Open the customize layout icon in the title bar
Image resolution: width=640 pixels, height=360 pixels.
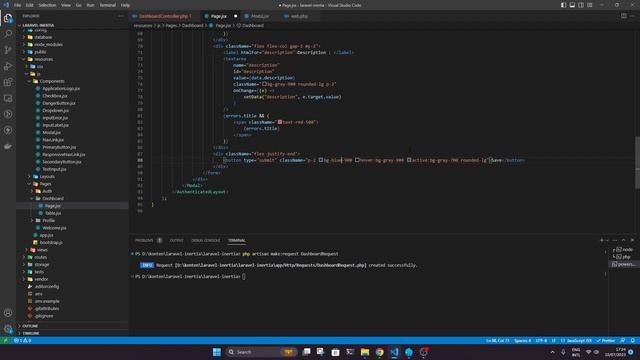click(x=590, y=5)
